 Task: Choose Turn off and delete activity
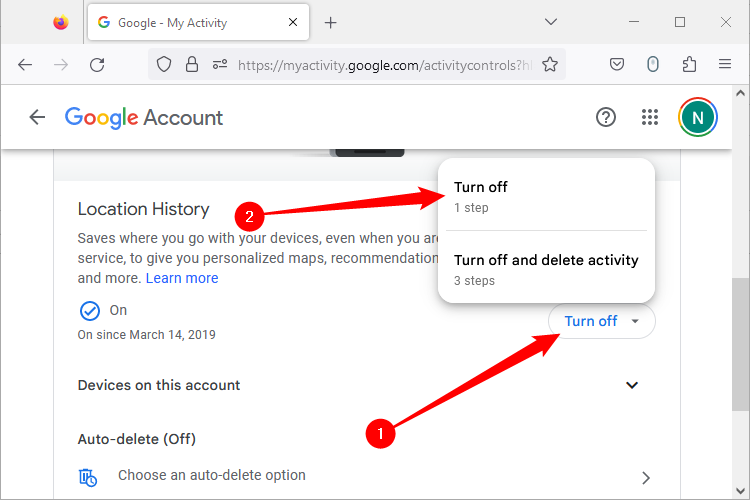coord(546,269)
